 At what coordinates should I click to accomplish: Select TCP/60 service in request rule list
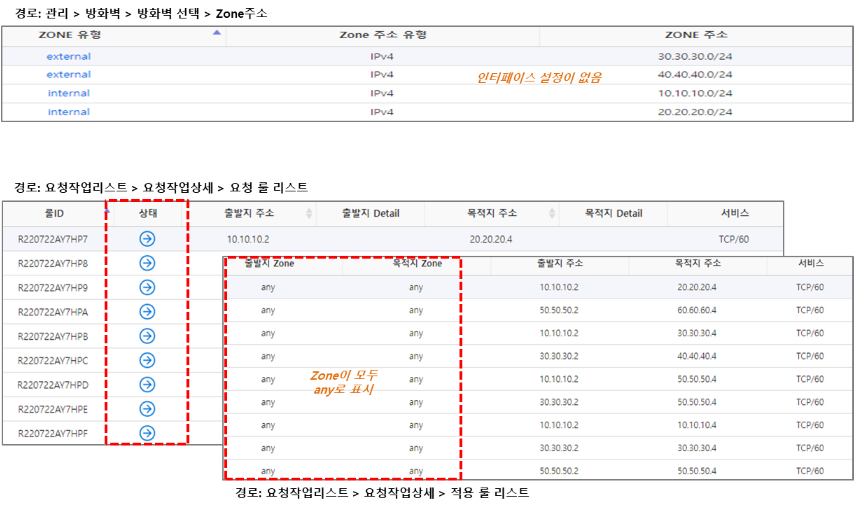click(734, 239)
